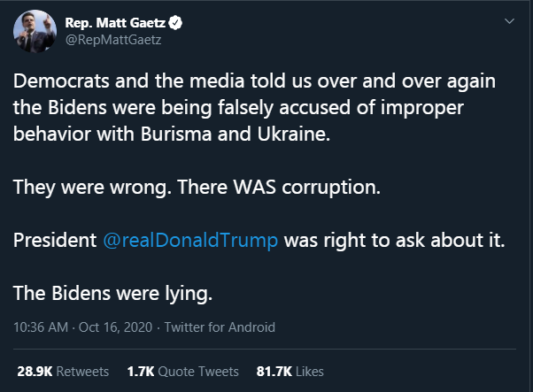
Task: View the Retweets label list
Action: tap(81, 370)
